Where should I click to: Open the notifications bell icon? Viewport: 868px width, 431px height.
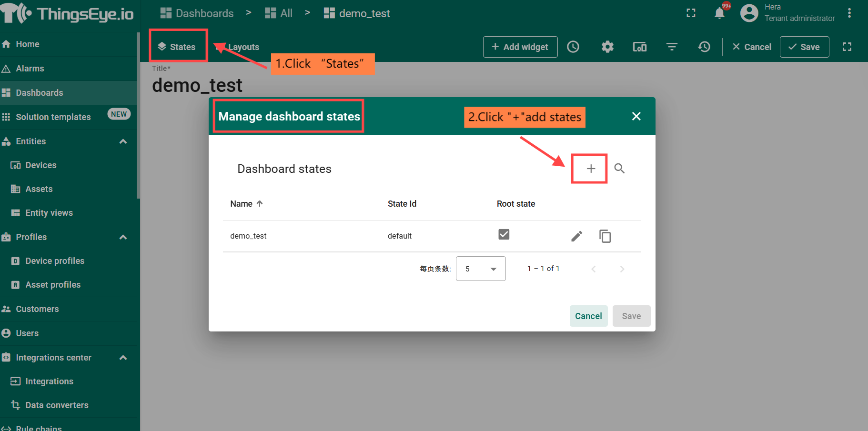pos(719,13)
